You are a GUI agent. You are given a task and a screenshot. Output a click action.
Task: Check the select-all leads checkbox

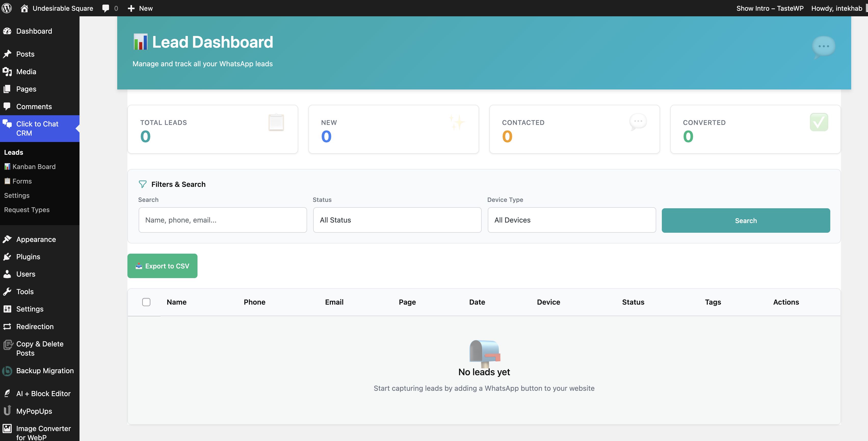[x=146, y=302]
